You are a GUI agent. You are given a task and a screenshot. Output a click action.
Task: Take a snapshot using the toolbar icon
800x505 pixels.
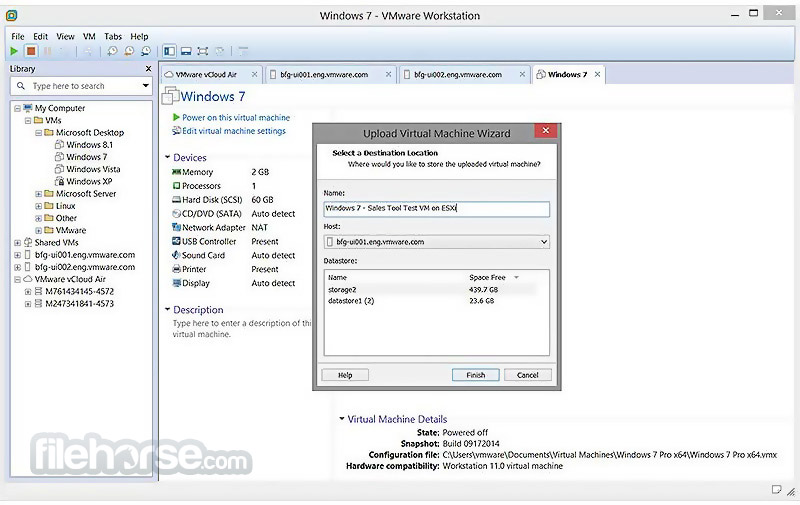click(x=112, y=51)
